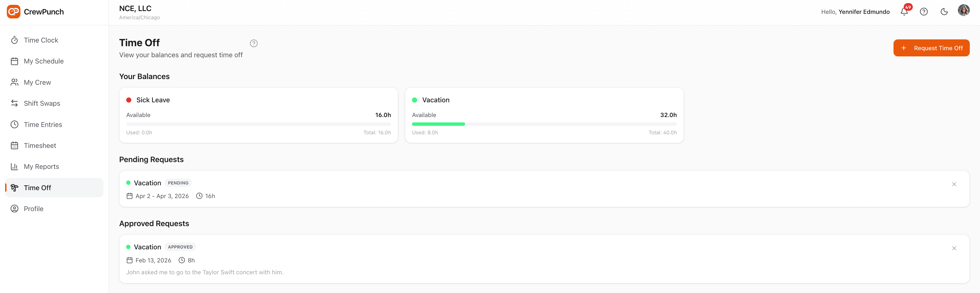
Task: Open My Reports charts icon
Action: coord(14,166)
